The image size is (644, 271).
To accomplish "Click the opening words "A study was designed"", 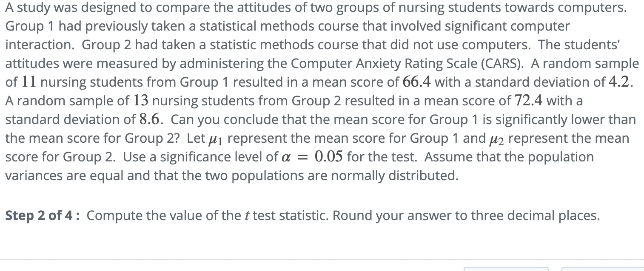I will coord(68,7).
